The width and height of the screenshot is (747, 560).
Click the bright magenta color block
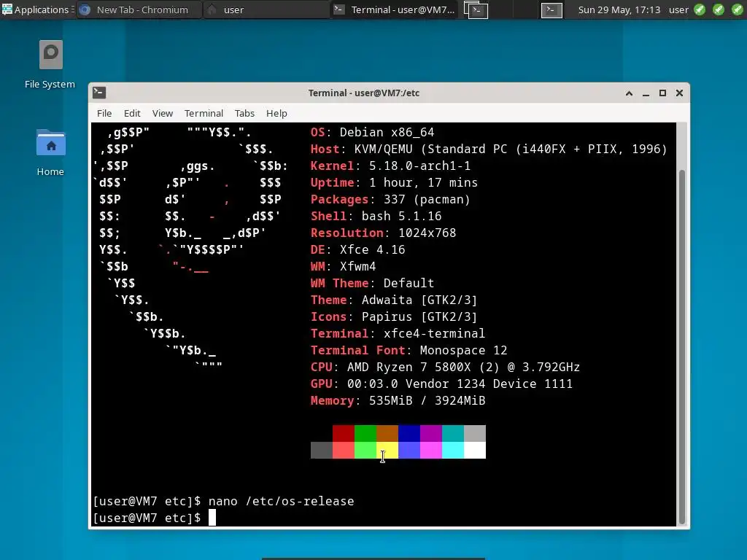click(x=431, y=451)
